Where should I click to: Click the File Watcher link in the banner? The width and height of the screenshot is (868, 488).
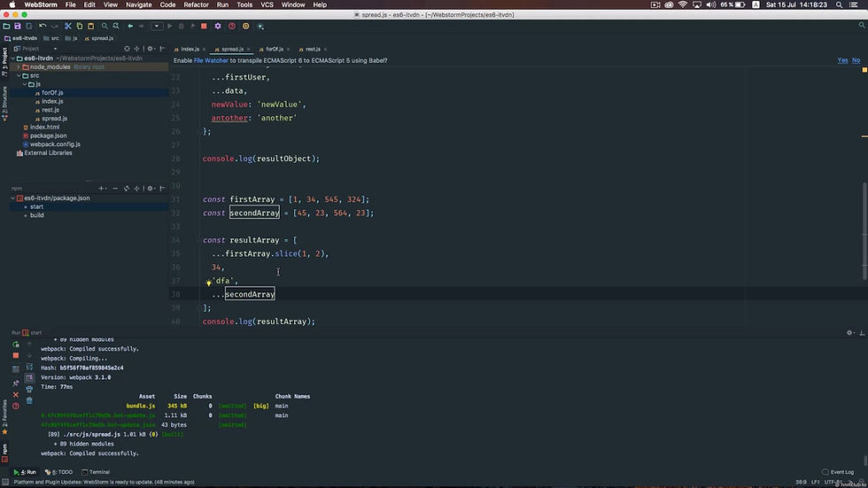[211, 60]
